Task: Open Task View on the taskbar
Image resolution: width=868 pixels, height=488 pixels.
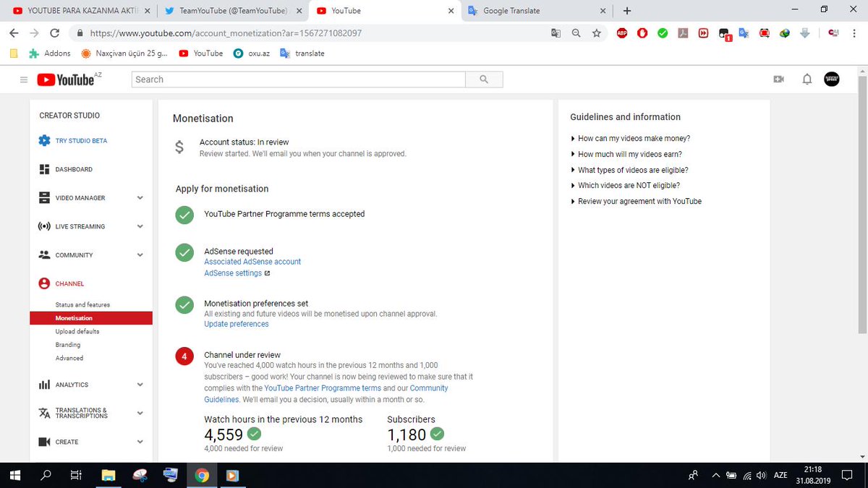Action: point(76,476)
